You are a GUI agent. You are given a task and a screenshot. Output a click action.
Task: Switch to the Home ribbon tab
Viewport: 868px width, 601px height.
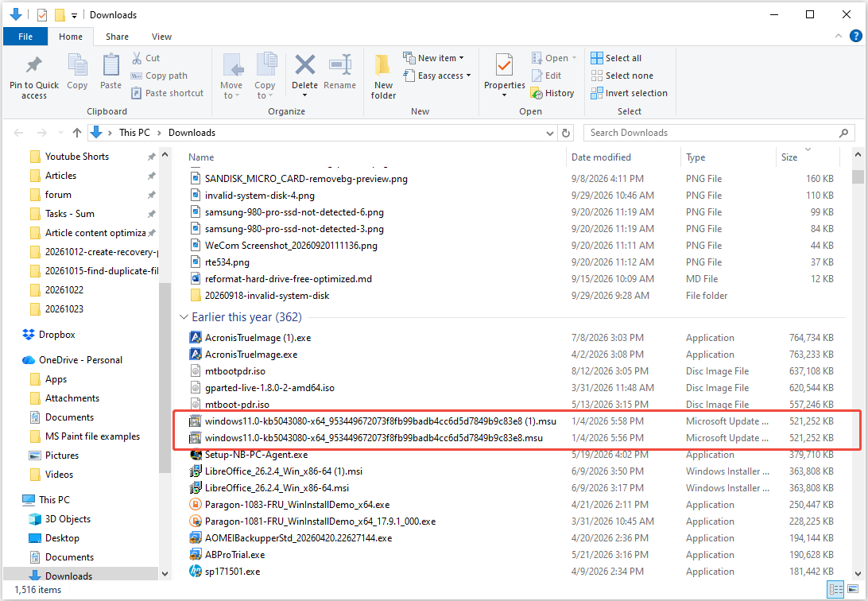pos(71,37)
